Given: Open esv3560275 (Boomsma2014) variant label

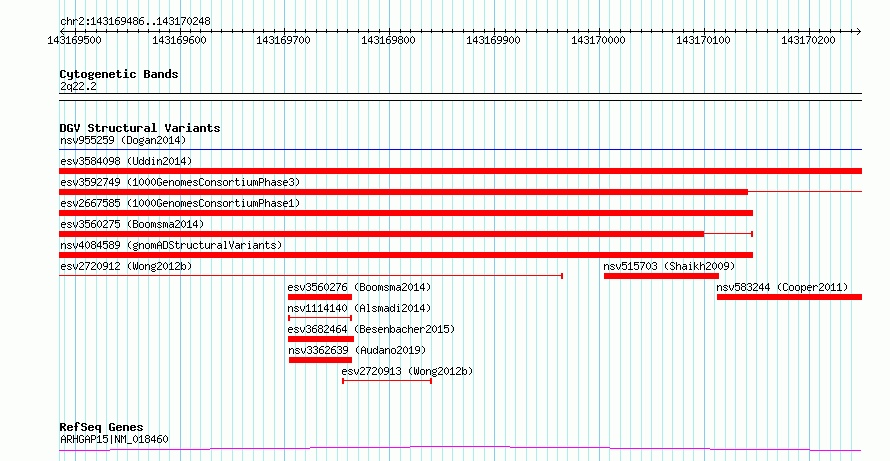Looking at the screenshot, I should 132,224.
